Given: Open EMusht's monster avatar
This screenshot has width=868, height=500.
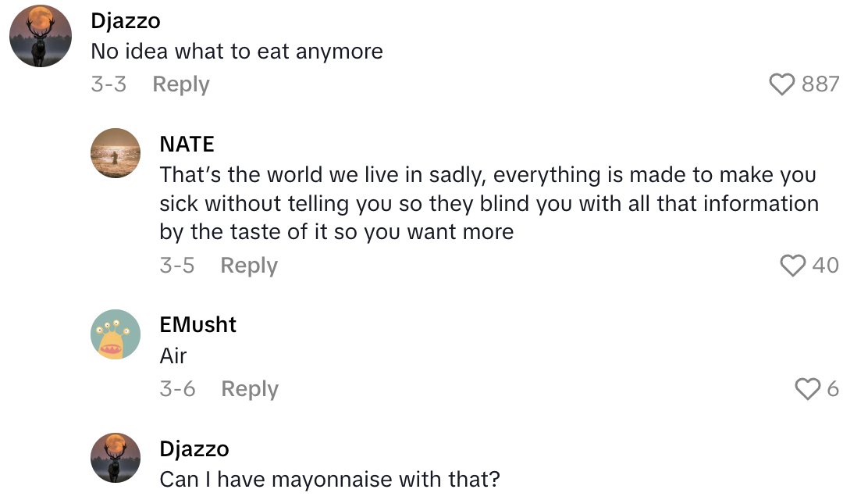Looking at the screenshot, I should 116,334.
